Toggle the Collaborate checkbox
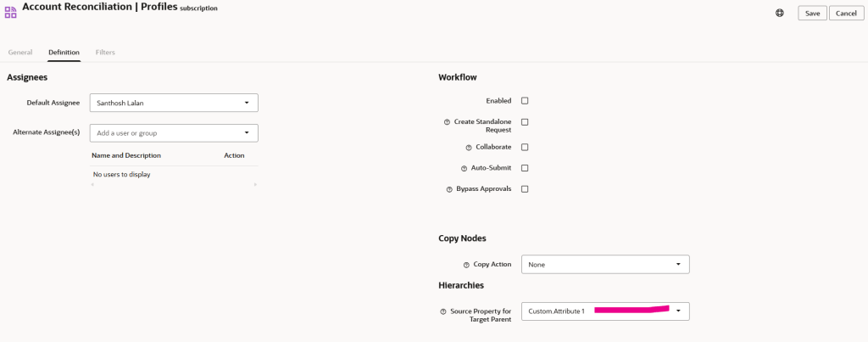This screenshot has width=868, height=342. (525, 148)
